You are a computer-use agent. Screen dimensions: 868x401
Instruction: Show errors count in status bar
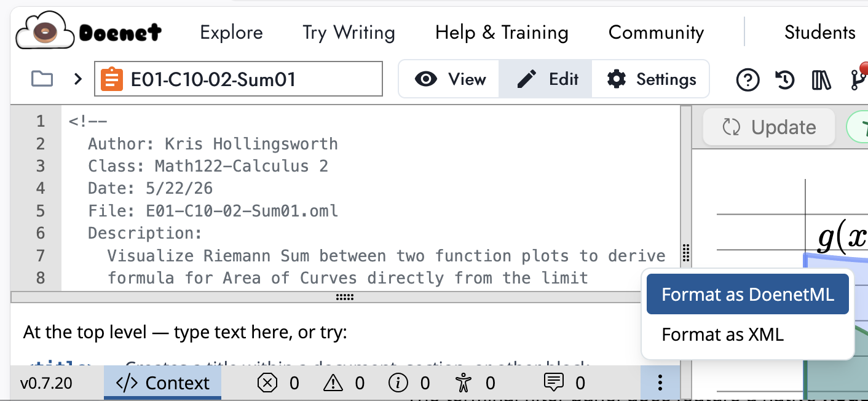pos(278,383)
